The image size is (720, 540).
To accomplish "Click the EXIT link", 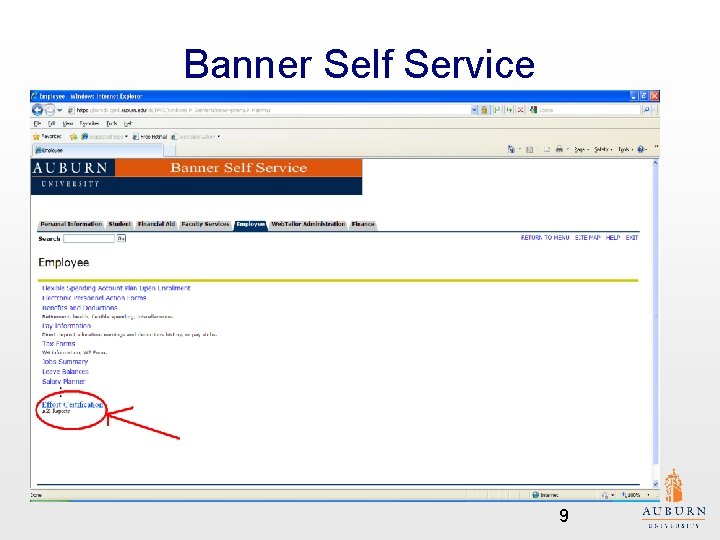I will click(632, 237).
